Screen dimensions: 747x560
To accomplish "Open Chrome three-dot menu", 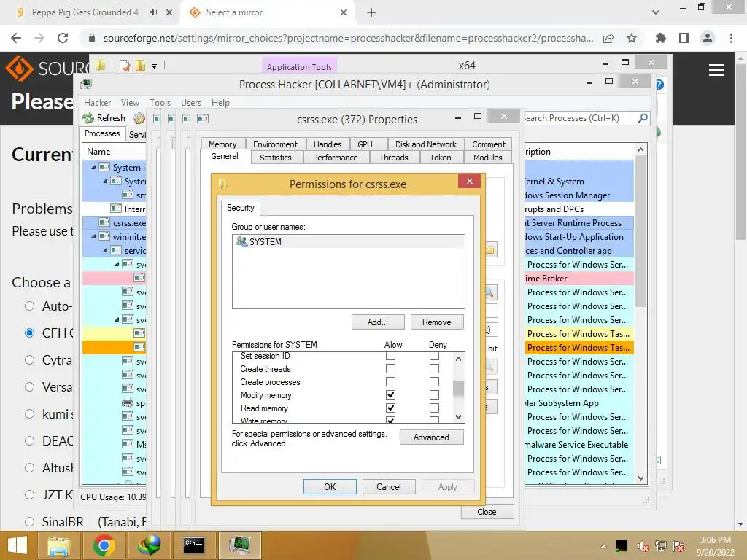I will tap(731, 38).
